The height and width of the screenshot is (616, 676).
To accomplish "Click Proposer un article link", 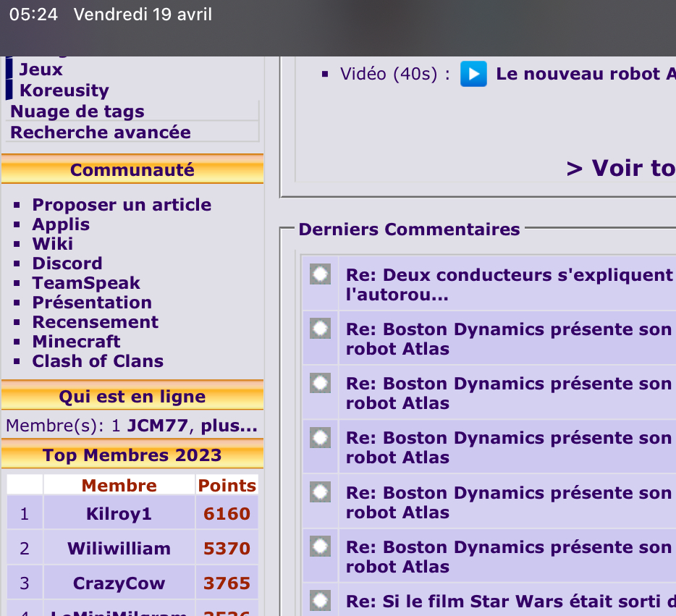I will [x=122, y=205].
